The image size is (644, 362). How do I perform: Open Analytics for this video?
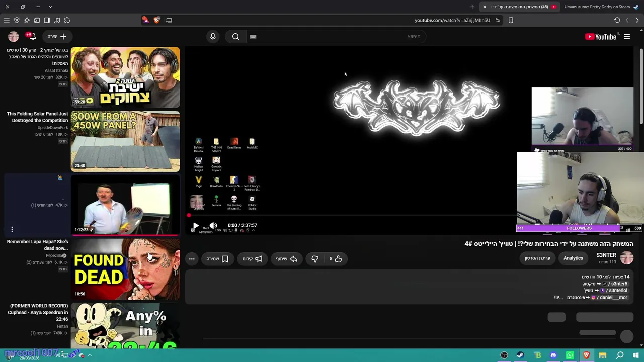pyautogui.click(x=573, y=258)
